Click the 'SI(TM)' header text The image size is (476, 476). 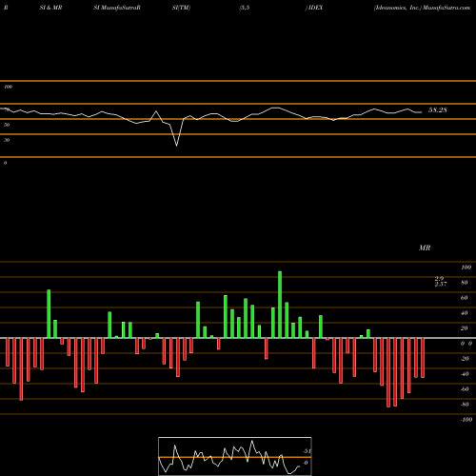click(181, 8)
